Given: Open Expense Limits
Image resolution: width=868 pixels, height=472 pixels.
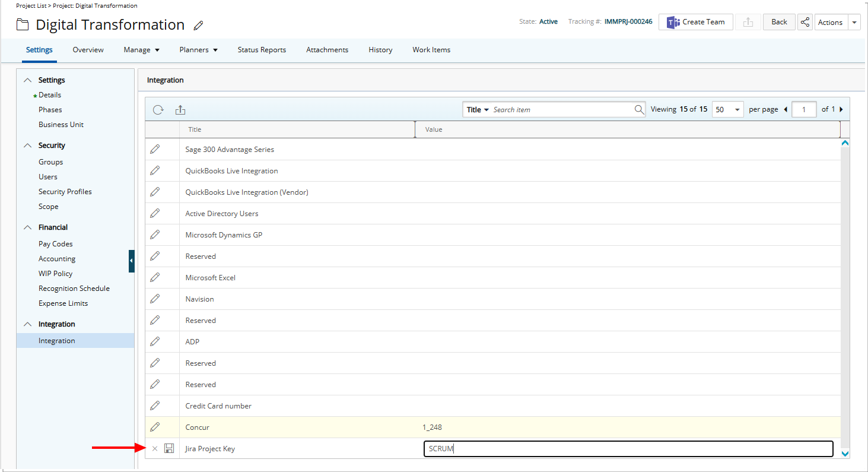Looking at the screenshot, I should tap(63, 303).
